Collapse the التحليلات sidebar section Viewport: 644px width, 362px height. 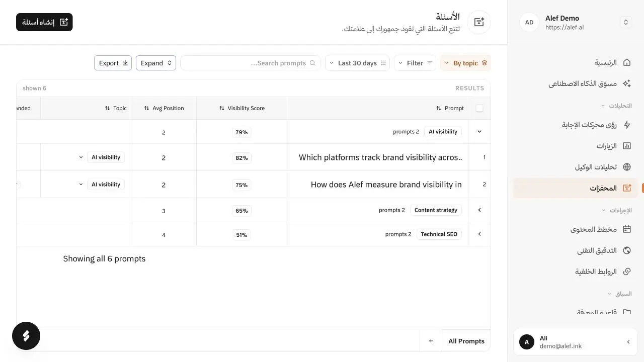[617, 106]
